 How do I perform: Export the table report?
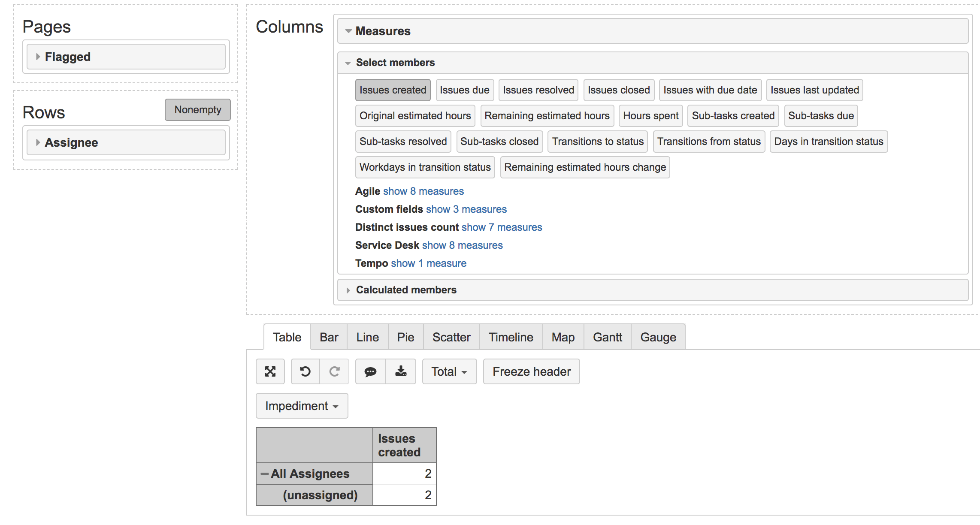(x=401, y=371)
